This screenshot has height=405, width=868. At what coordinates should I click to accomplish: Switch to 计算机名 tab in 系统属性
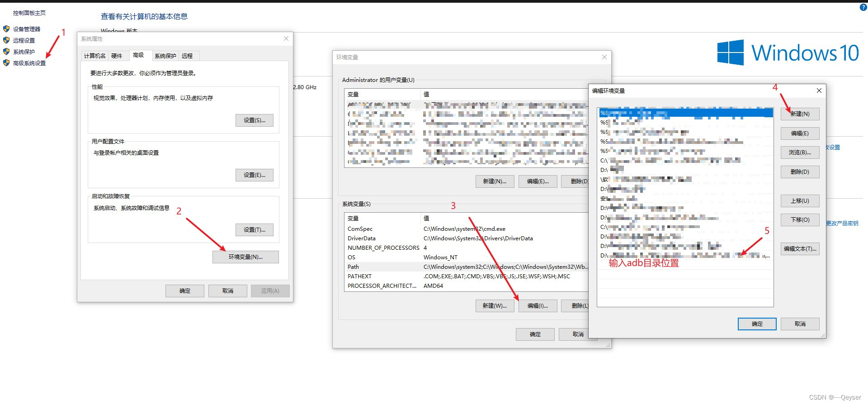(95, 56)
